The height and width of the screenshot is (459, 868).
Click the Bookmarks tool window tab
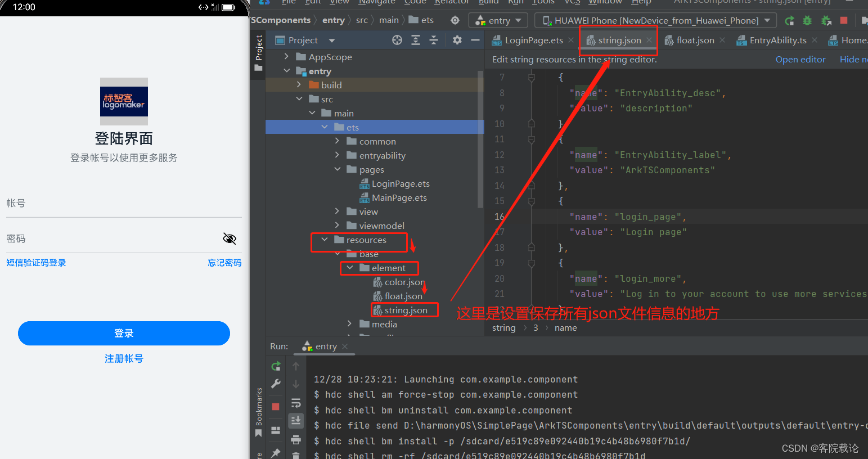(259, 412)
